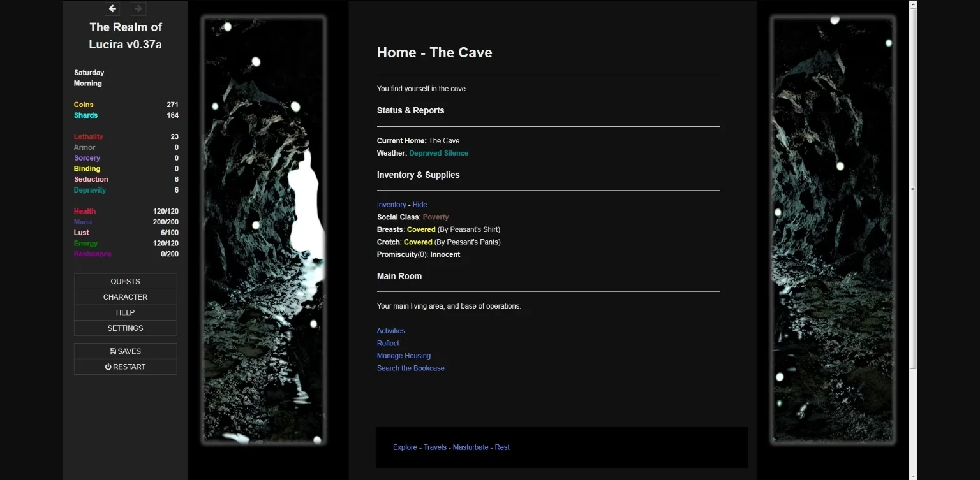Viewport: 980px width, 480px height.
Task: Expand the Inventory link
Action: click(x=391, y=205)
